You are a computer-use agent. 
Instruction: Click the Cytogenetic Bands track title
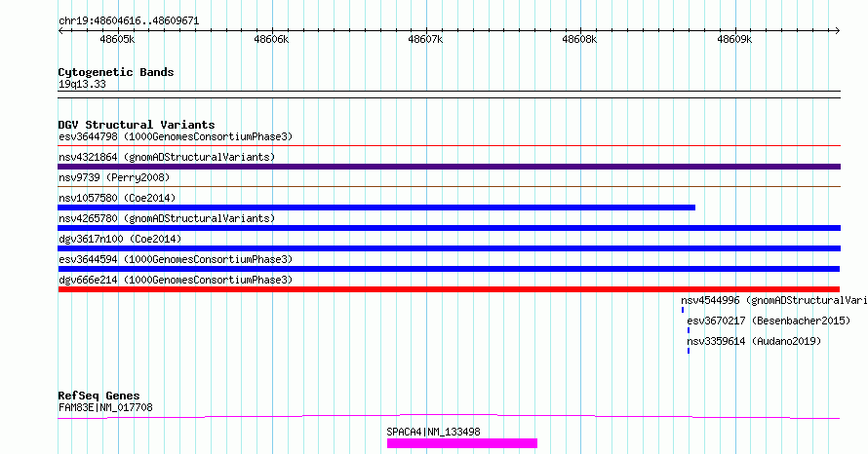coord(116,72)
